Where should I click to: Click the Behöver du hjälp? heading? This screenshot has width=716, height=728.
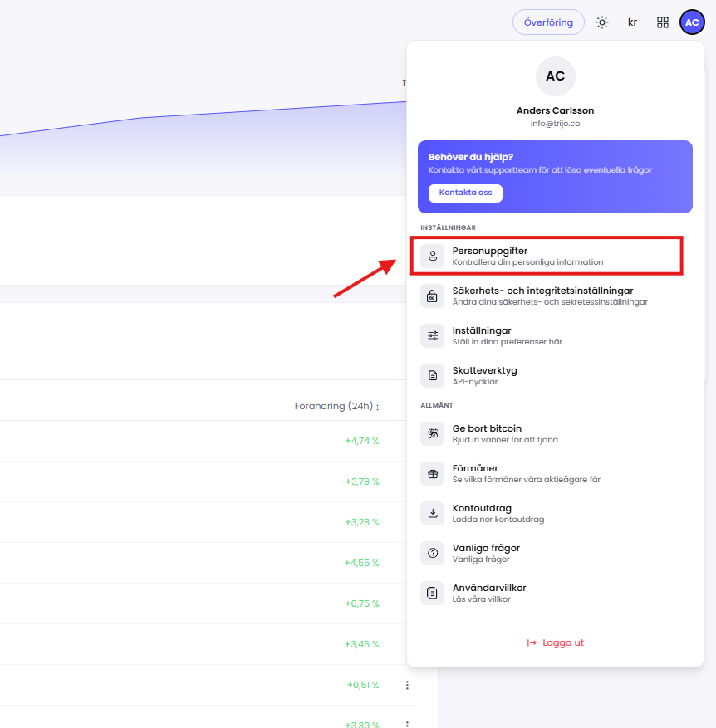point(471,157)
